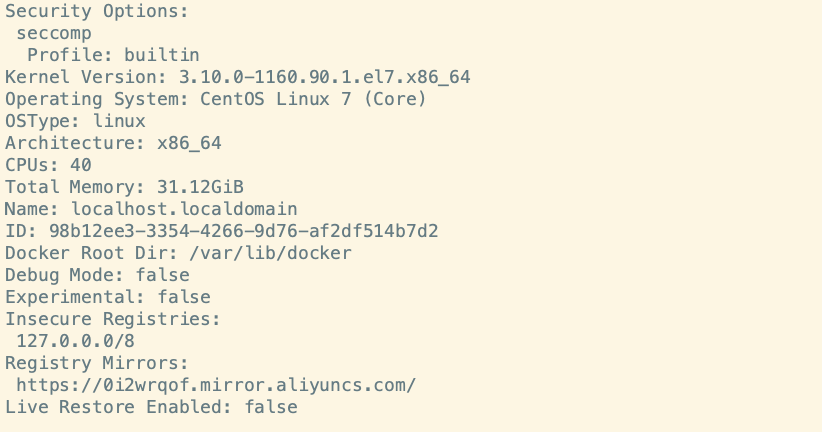Viewport: 822px width, 432px height.
Task: Click the Insecure Registries heading
Action: click(113, 319)
